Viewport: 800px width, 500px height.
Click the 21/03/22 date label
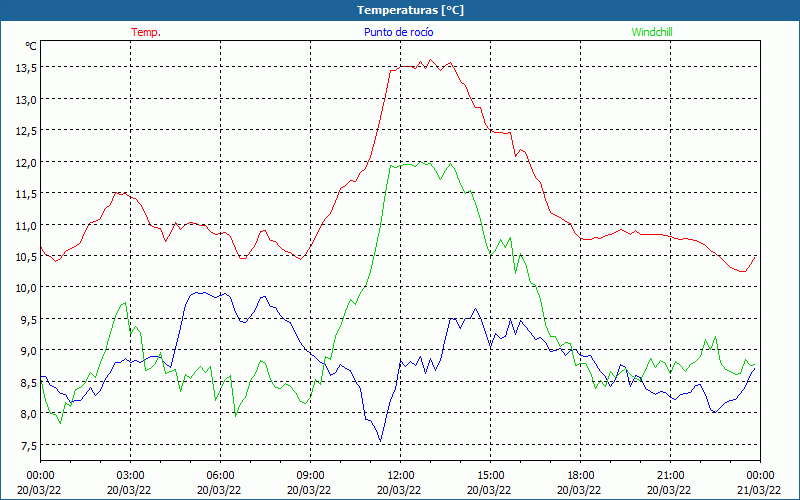pyautogui.click(x=759, y=490)
